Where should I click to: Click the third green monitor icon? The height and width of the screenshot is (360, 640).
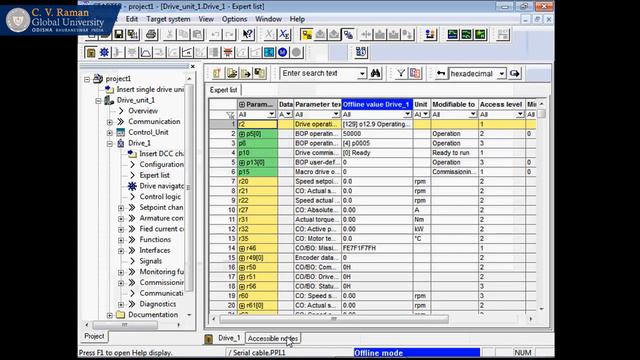point(480,34)
